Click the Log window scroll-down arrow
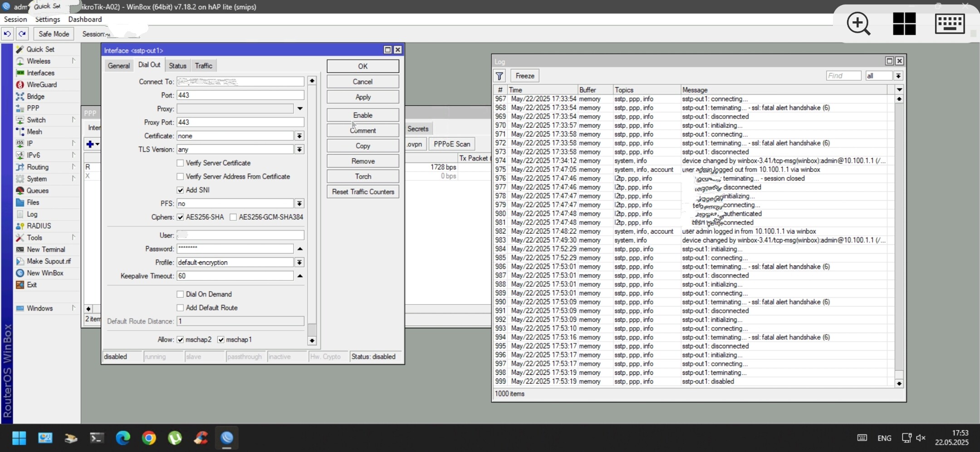Screen dimensions: 980x452 pyautogui.click(x=899, y=384)
